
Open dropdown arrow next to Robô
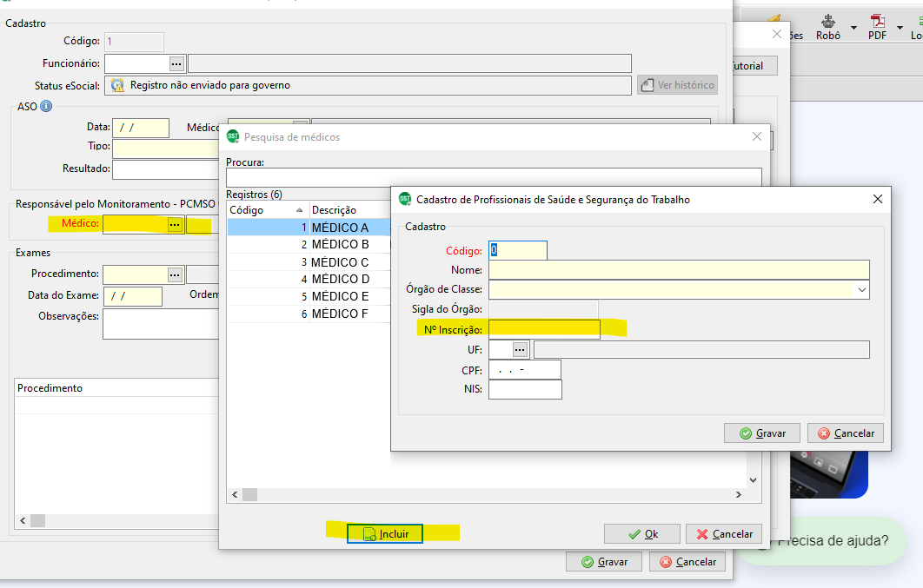pyautogui.click(x=853, y=28)
